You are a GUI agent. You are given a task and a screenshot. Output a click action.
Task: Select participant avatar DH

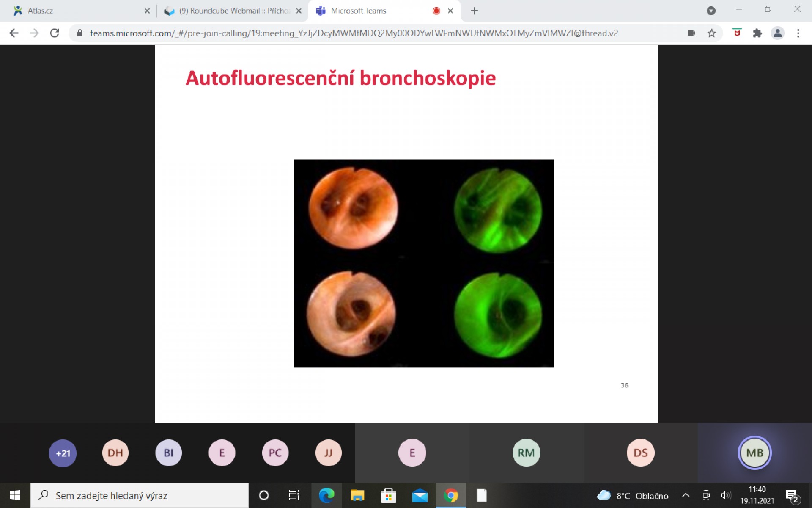pos(115,453)
